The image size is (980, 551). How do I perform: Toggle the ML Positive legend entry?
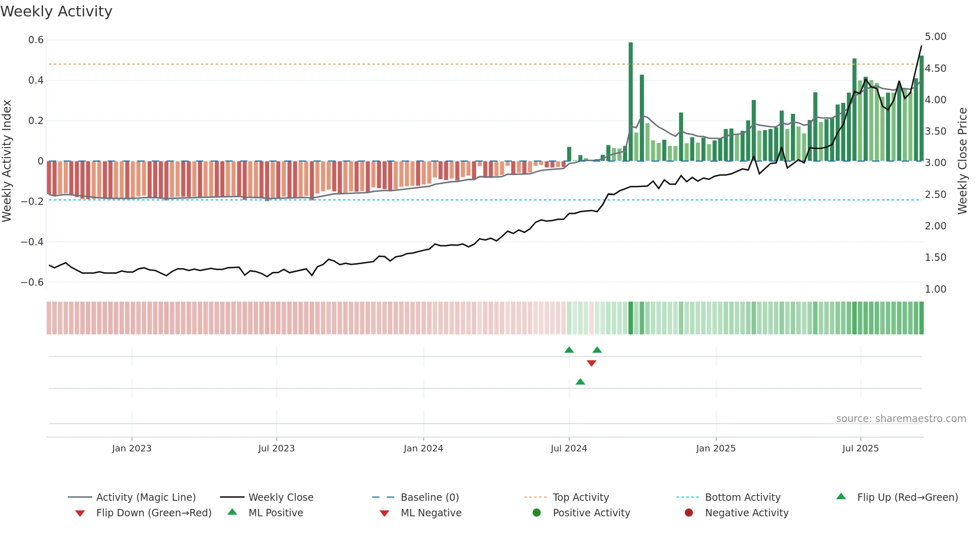click(x=265, y=513)
